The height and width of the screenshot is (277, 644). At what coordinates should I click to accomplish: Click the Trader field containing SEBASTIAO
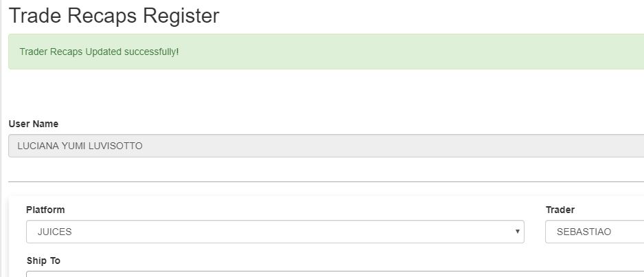[595, 232]
